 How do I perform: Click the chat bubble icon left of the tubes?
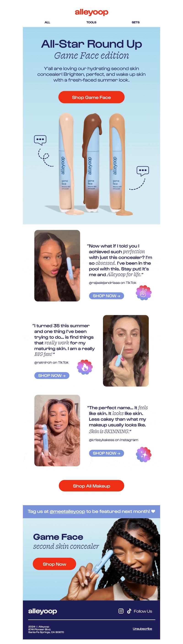coord(40,140)
